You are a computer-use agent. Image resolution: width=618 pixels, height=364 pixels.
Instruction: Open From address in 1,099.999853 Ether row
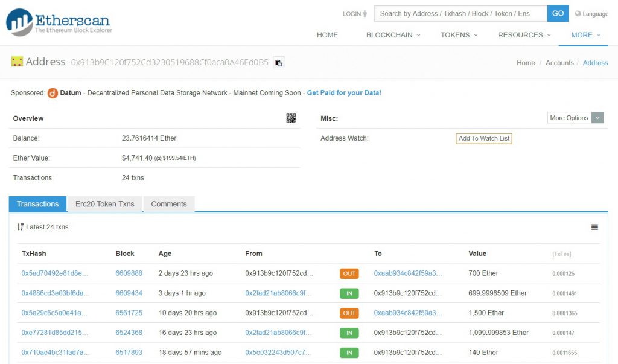pos(278,333)
